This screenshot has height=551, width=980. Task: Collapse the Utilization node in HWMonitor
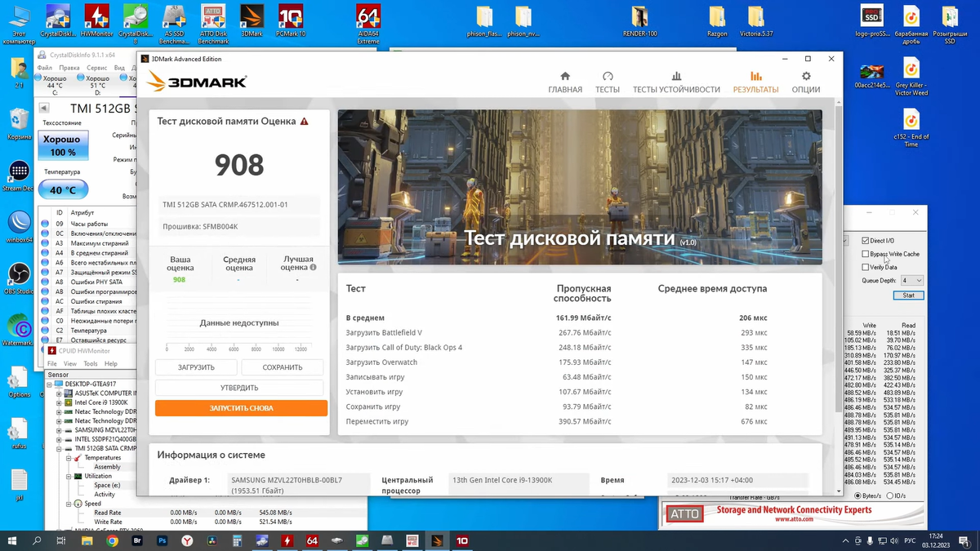68,476
